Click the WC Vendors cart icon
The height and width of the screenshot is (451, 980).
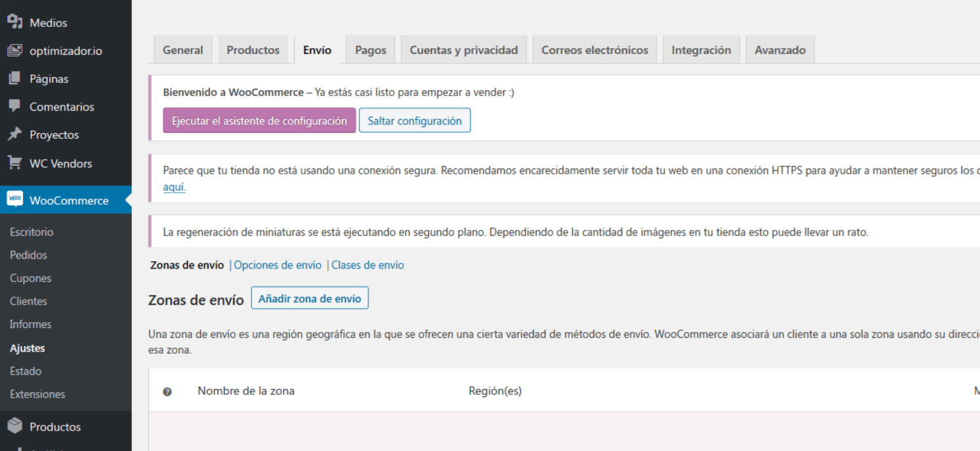coord(14,163)
